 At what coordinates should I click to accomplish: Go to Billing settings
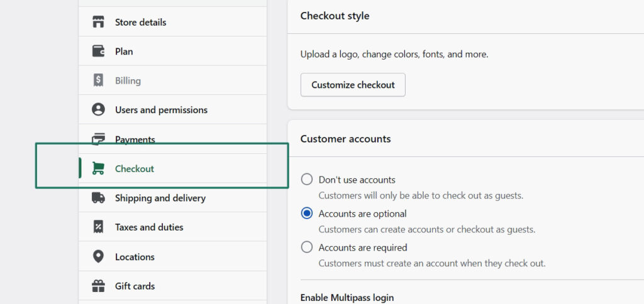point(172,80)
